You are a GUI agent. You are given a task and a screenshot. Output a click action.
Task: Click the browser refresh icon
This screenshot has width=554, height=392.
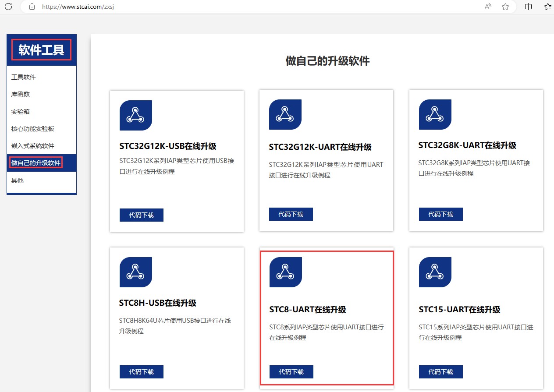click(8, 7)
